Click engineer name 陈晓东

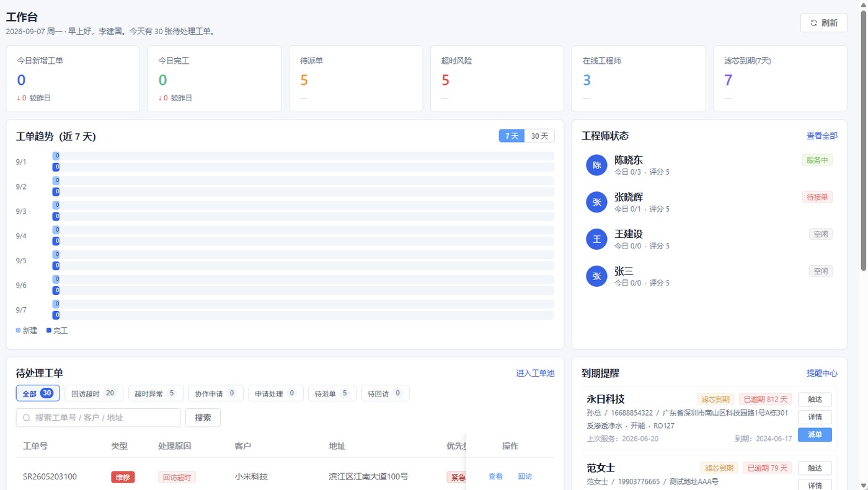(629, 160)
